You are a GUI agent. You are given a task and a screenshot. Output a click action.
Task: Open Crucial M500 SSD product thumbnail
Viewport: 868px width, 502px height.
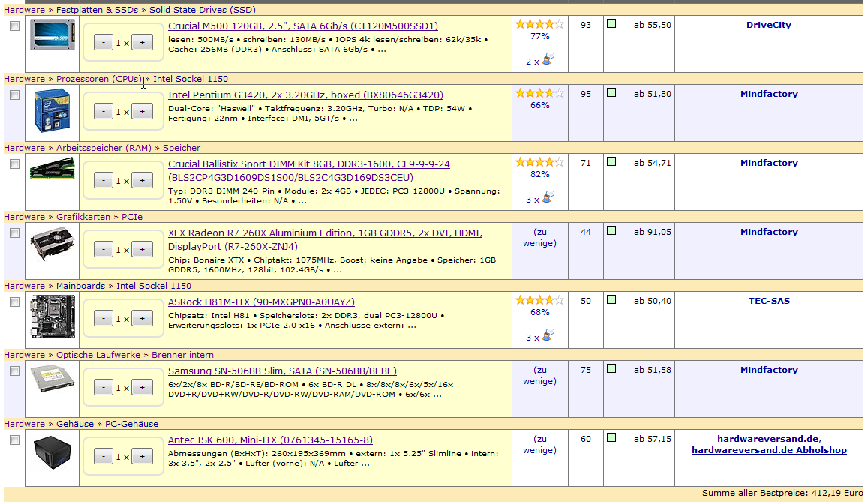point(52,35)
